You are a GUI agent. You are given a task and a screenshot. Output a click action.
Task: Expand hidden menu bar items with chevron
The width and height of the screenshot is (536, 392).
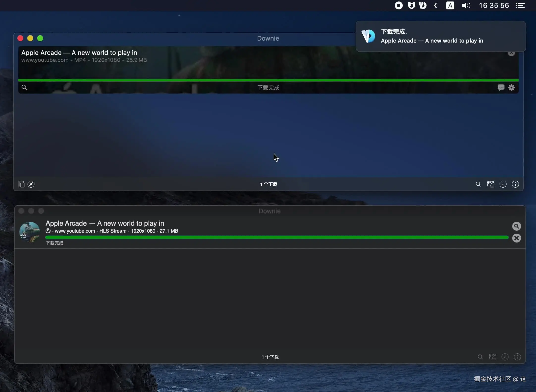436,5
